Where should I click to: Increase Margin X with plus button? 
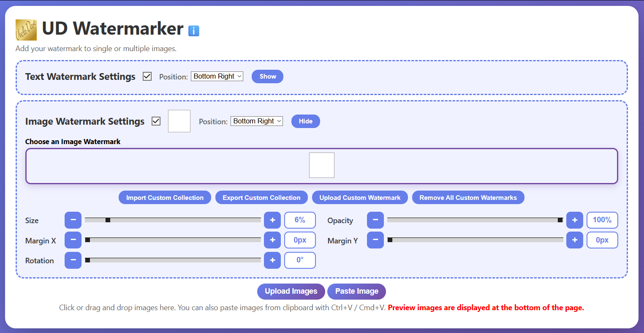(272, 240)
